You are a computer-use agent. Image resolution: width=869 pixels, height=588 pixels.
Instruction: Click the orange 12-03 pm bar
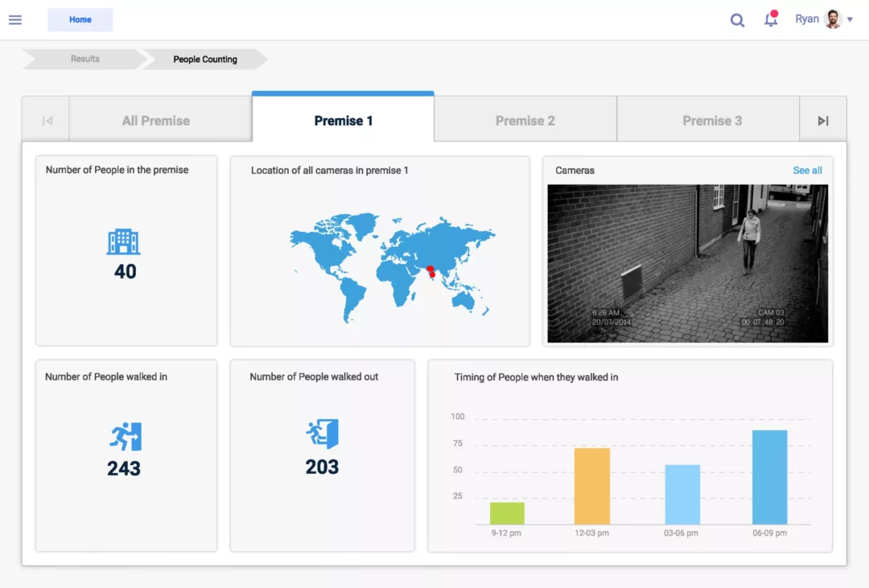[592, 486]
